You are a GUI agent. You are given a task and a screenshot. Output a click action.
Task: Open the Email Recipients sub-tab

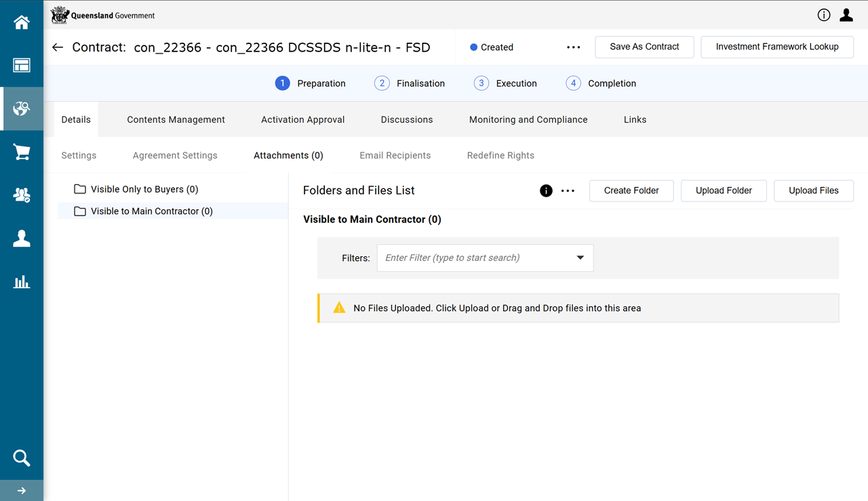tap(395, 155)
